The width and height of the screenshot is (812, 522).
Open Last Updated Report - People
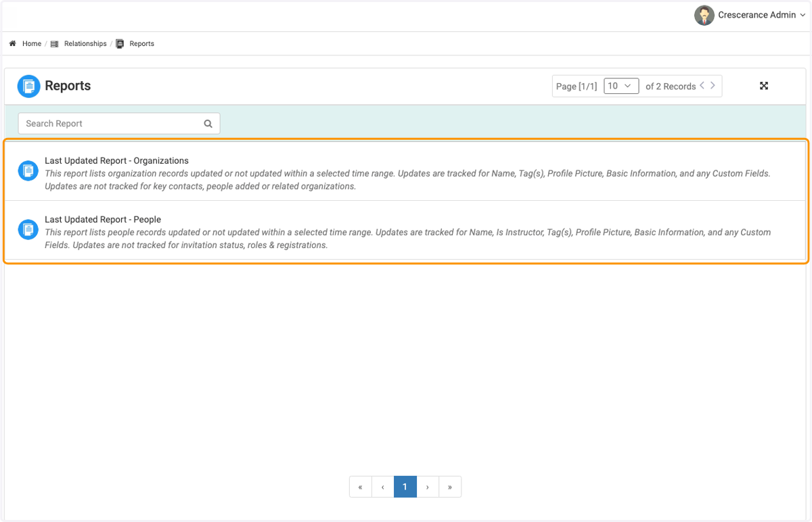click(103, 220)
